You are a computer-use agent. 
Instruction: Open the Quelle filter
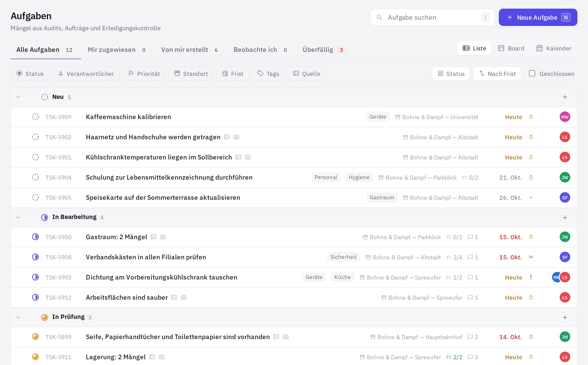[306, 74]
